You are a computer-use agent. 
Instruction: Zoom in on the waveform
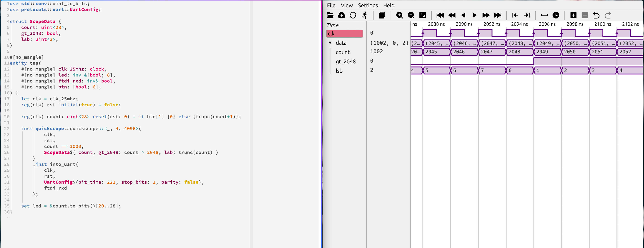point(399,15)
